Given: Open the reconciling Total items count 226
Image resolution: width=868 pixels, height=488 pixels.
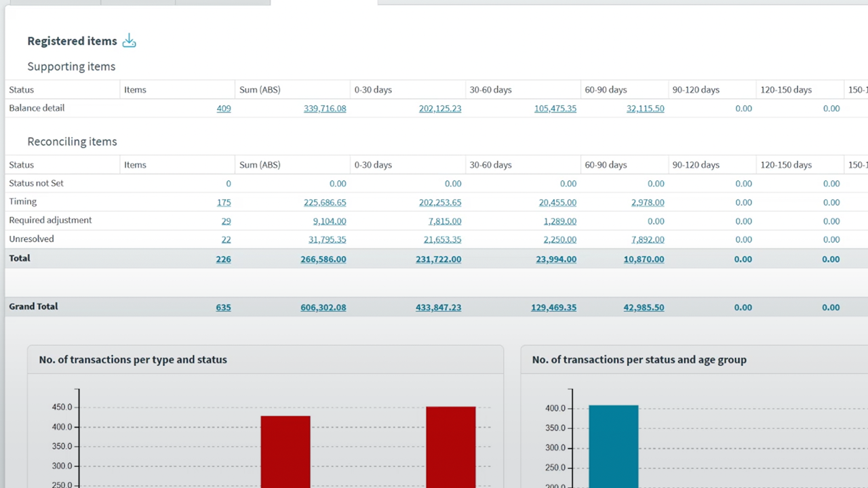Looking at the screenshot, I should click(x=223, y=259).
